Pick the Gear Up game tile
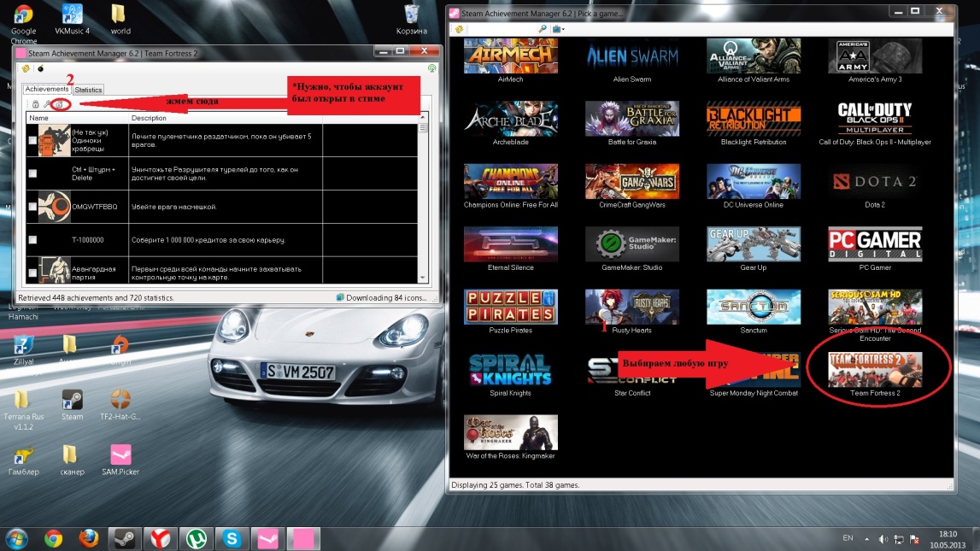980x551 pixels. click(753, 243)
